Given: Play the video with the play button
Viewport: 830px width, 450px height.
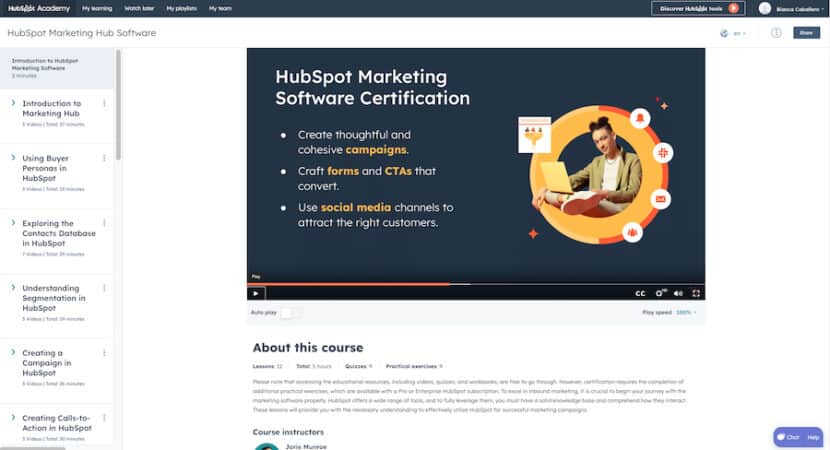Looking at the screenshot, I should pyautogui.click(x=256, y=293).
